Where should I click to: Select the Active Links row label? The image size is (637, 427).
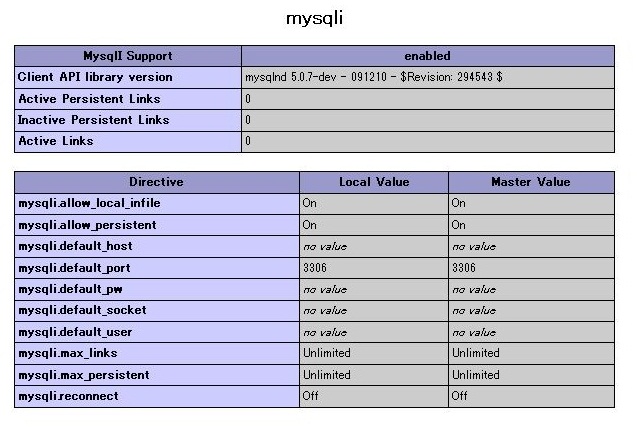coord(56,141)
